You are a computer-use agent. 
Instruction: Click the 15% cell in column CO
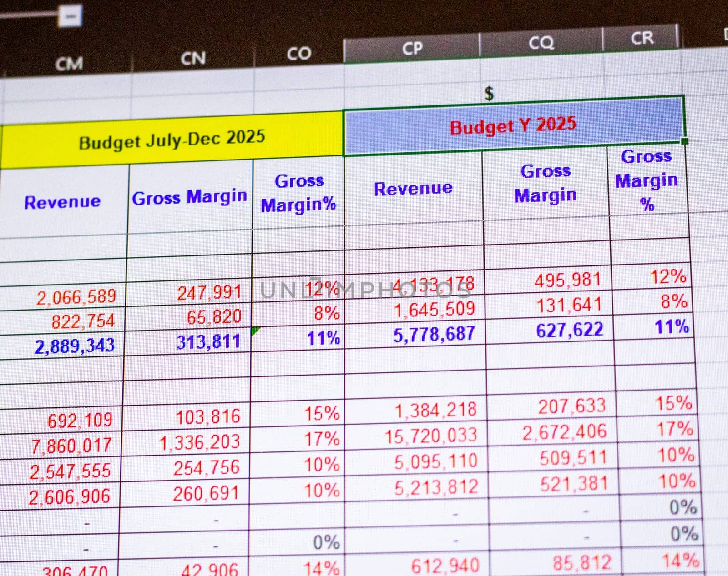tap(297, 414)
